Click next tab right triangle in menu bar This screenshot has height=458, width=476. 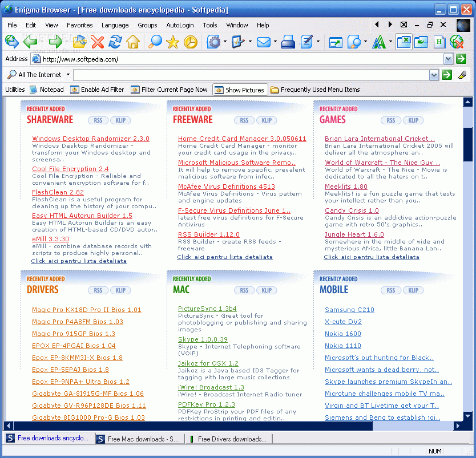[390, 25]
